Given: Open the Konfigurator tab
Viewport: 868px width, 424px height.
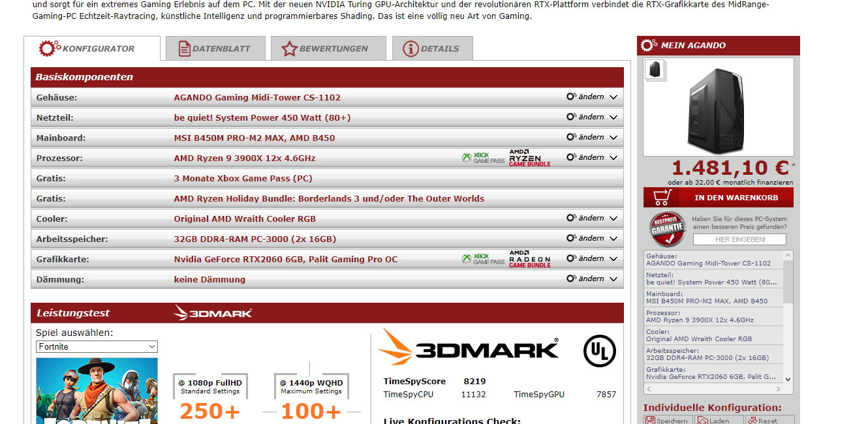Looking at the screenshot, I should click(x=92, y=48).
